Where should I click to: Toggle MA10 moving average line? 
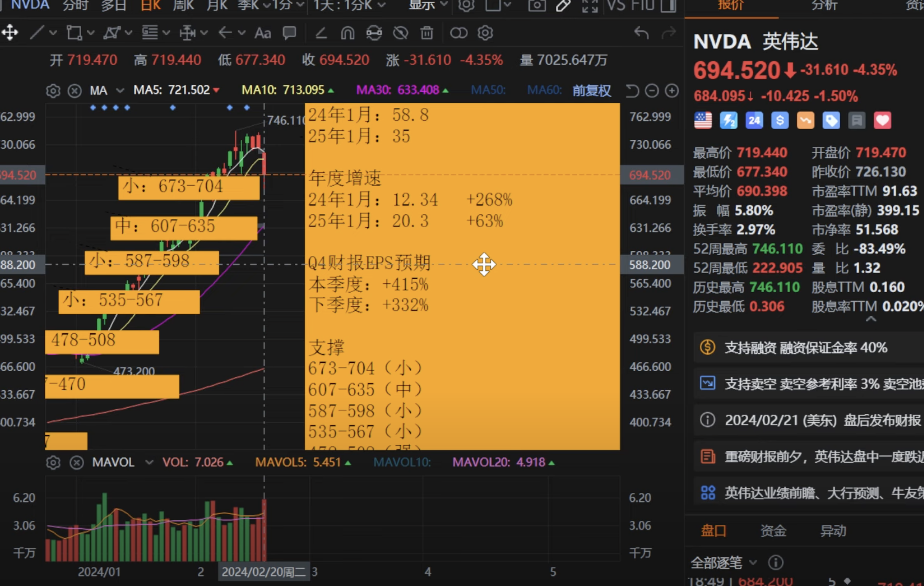pos(287,90)
